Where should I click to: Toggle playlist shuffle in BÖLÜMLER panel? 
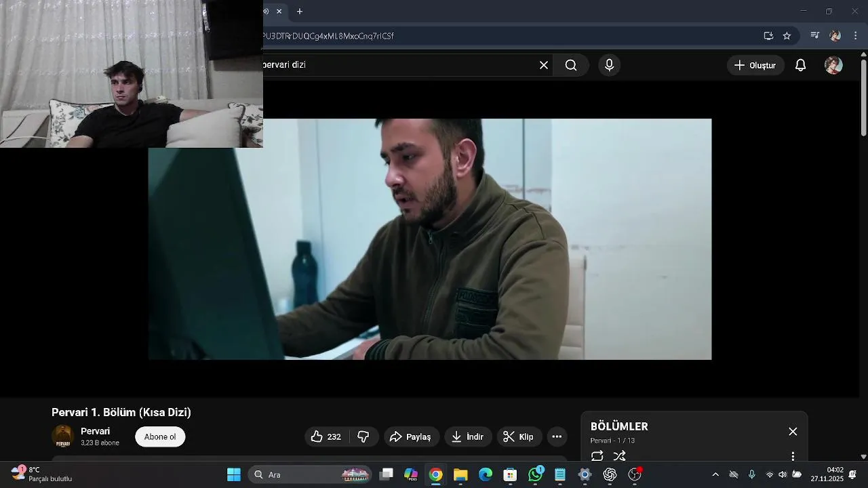pyautogui.click(x=619, y=456)
